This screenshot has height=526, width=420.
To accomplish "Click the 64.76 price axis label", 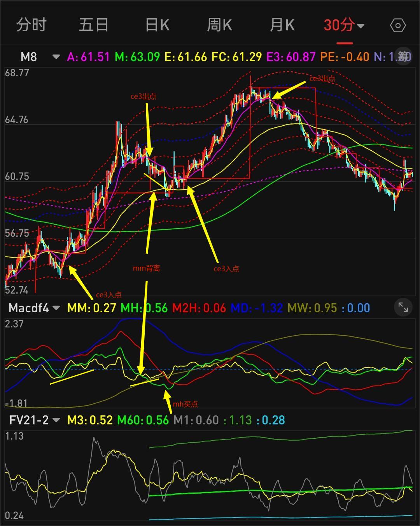I will (17, 120).
